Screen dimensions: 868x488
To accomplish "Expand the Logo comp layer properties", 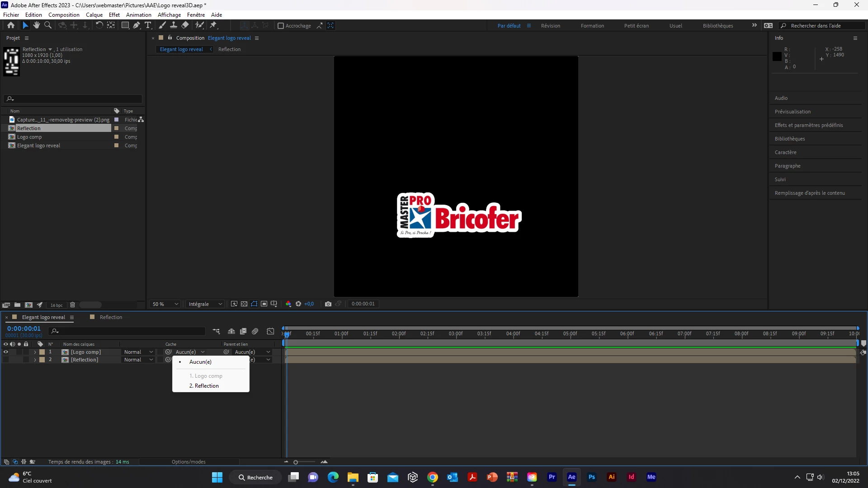I will click(35, 352).
